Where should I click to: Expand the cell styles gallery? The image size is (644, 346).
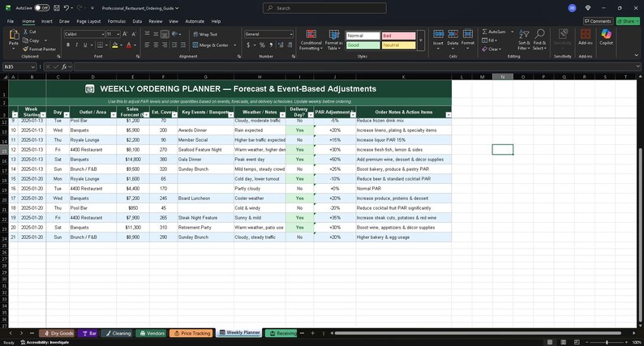pos(421,41)
